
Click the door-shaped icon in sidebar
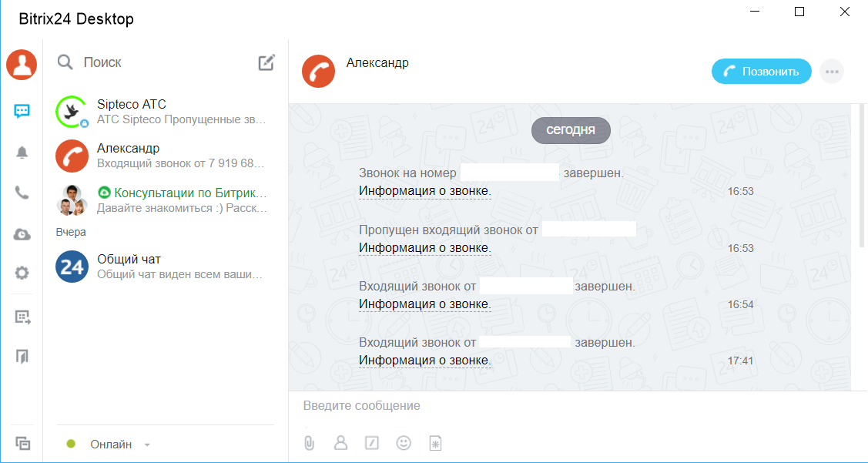coord(22,356)
